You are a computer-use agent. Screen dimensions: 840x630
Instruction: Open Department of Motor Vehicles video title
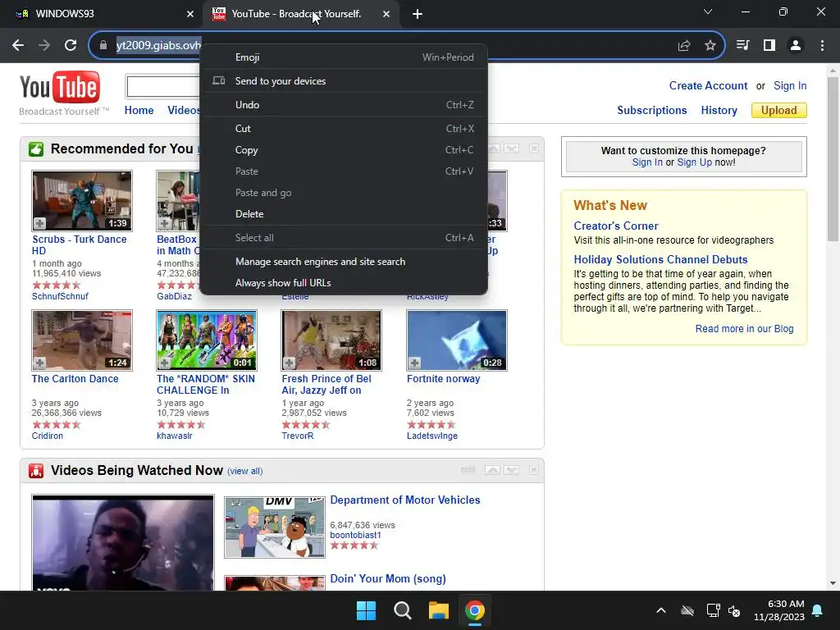[x=405, y=500]
